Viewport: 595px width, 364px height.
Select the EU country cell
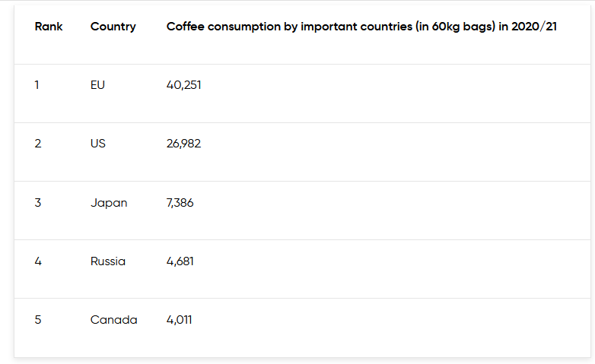coord(97,85)
